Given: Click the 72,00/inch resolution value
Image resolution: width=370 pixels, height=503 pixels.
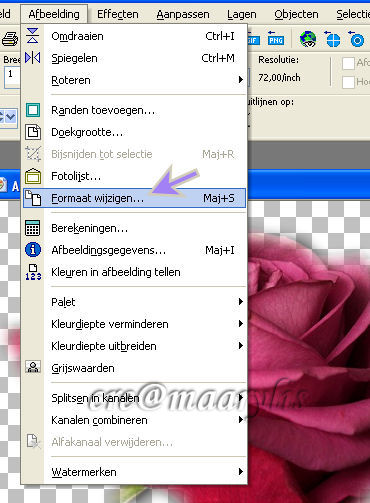Looking at the screenshot, I should (279, 78).
